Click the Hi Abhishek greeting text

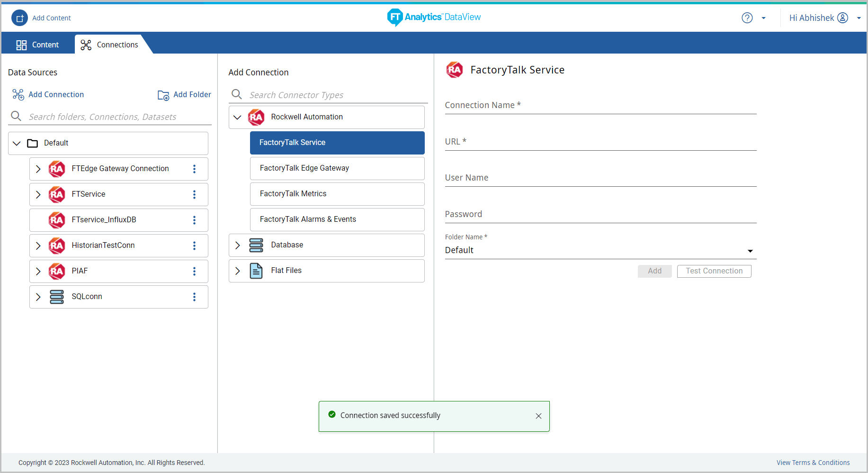[x=812, y=18]
